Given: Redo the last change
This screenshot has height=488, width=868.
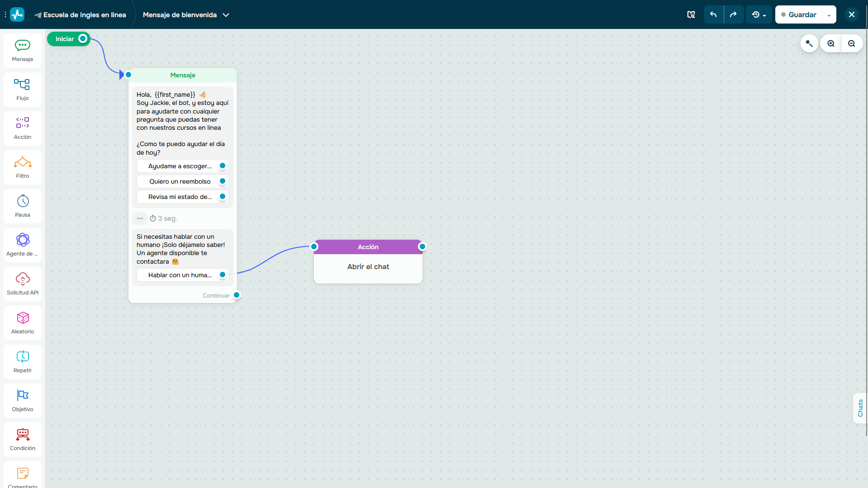Looking at the screenshot, I should coord(733,14).
